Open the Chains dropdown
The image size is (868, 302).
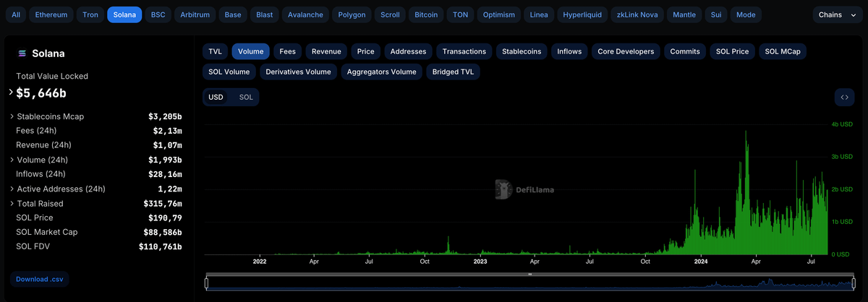click(838, 14)
